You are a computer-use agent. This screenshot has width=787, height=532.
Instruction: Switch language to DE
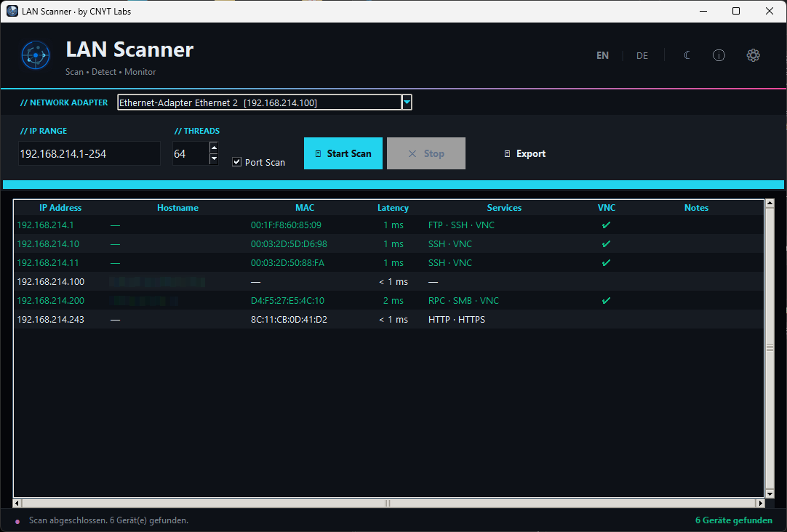(x=642, y=56)
